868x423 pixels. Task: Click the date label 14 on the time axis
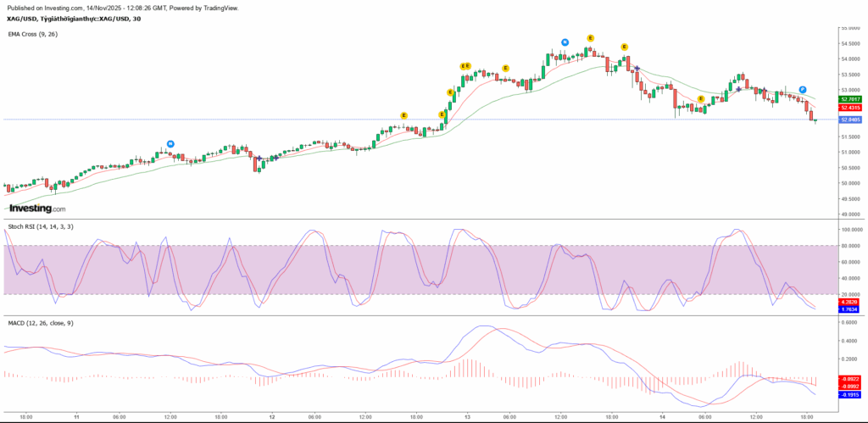click(663, 417)
